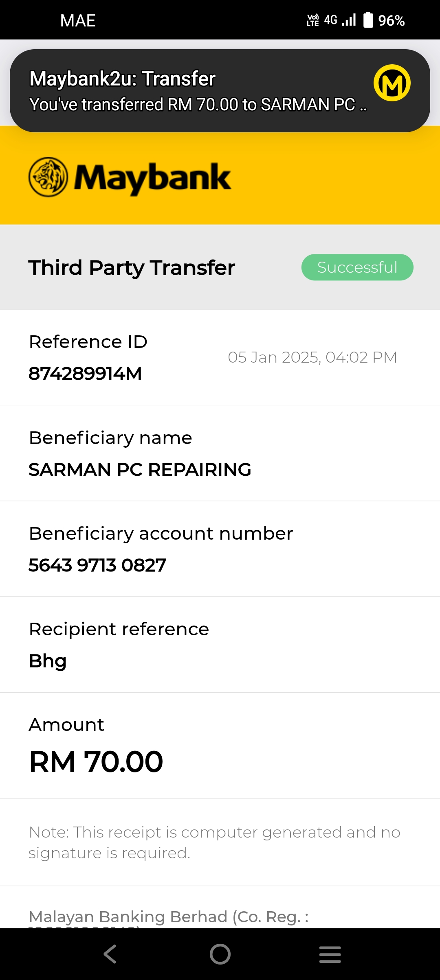Tap the Maybank2u yellow M notification icon
This screenshot has height=980, width=440.
(392, 83)
